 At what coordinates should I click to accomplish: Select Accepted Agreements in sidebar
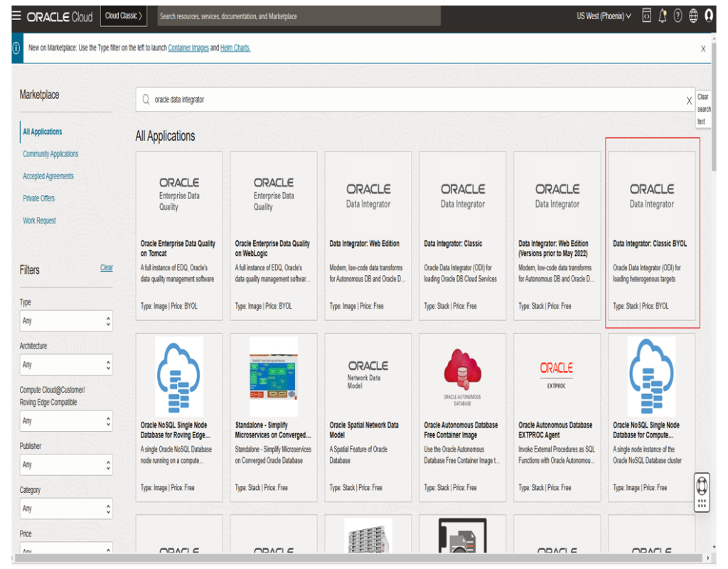pyautogui.click(x=48, y=176)
